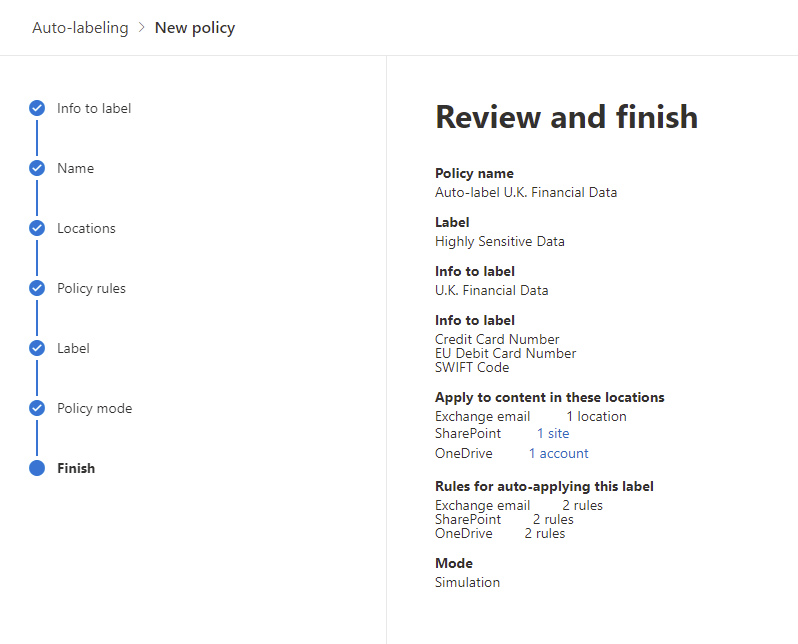Select the Label step in wizard
798x644 pixels.
coord(73,348)
